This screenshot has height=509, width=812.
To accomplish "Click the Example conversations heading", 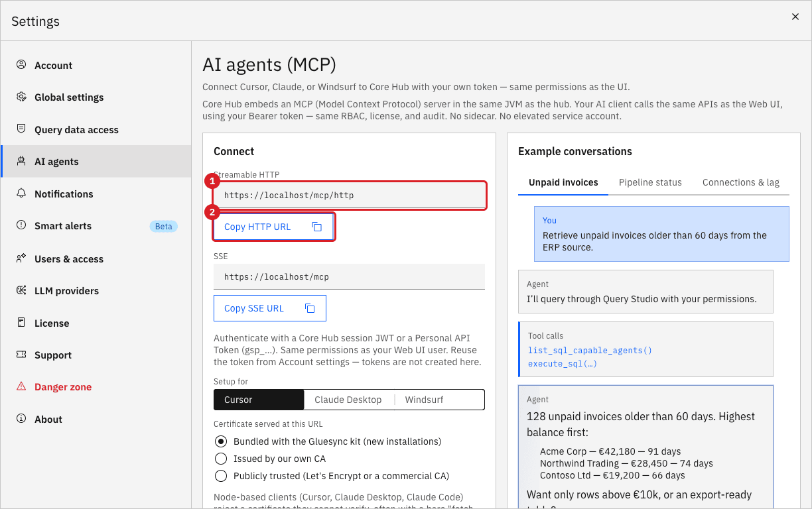I will 575,151.
